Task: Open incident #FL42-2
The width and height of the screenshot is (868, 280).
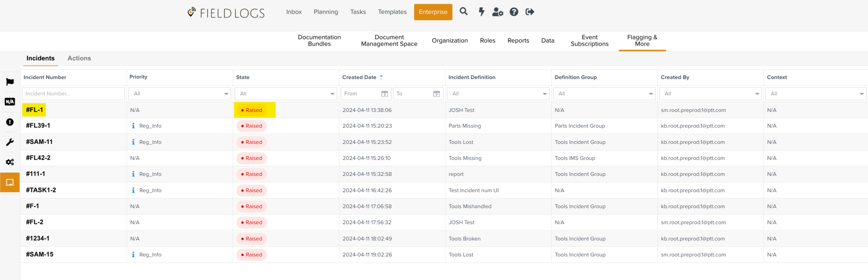Action: point(38,158)
